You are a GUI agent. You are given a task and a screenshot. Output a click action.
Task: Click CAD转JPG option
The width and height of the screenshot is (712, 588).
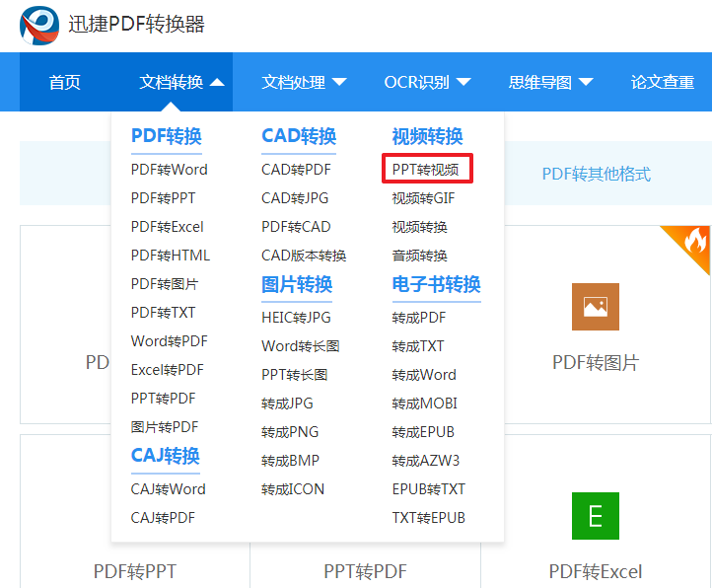pos(295,198)
